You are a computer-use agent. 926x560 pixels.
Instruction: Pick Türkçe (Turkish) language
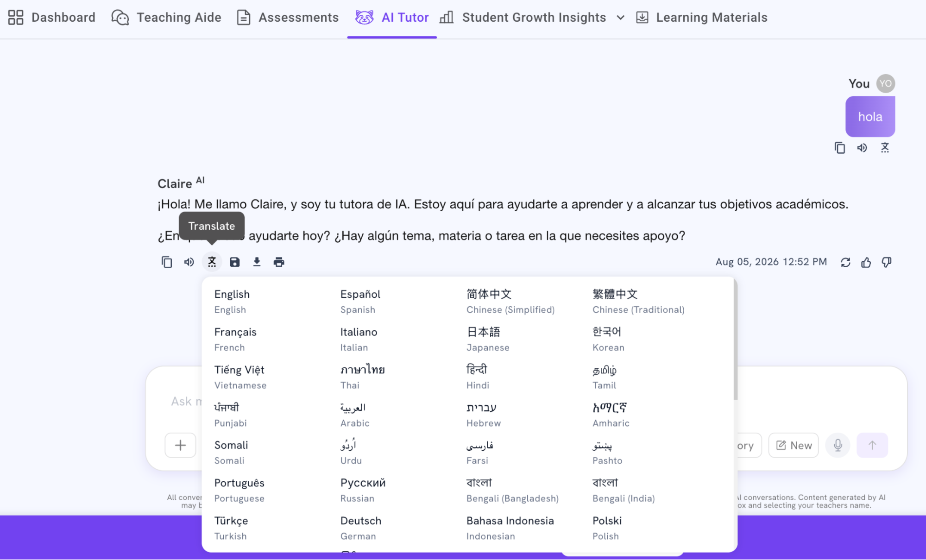[231, 528]
